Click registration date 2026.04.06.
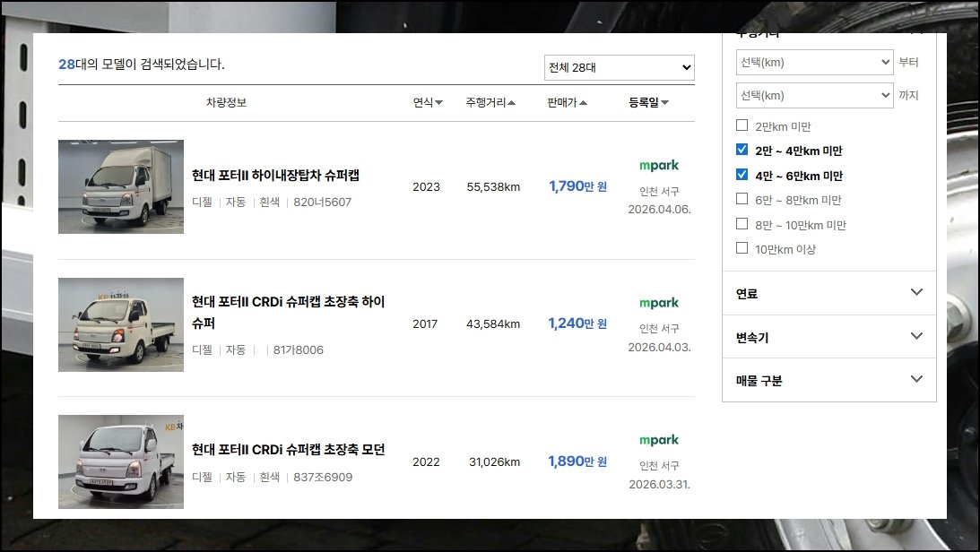The image size is (980, 552). [x=659, y=209]
